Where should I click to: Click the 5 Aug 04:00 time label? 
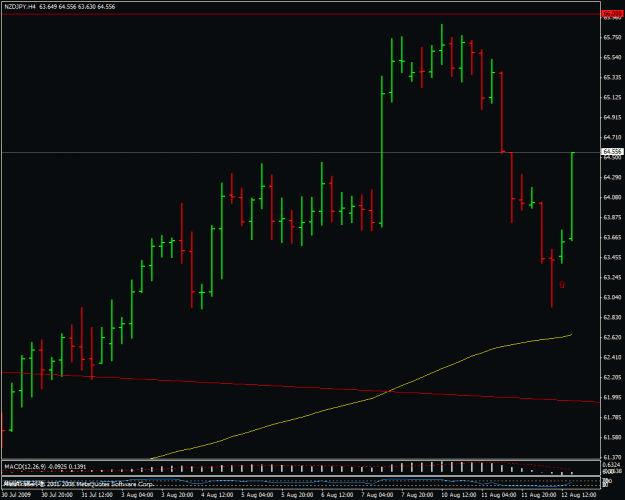[257, 495]
